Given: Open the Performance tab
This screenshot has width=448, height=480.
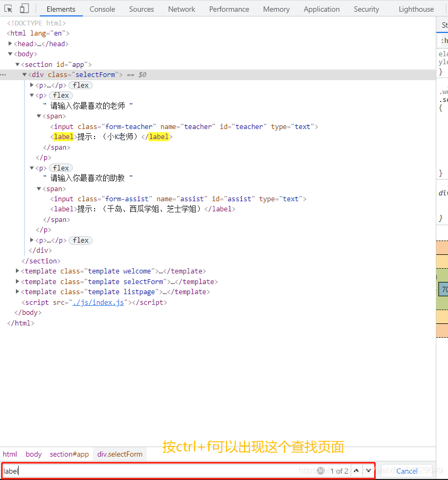Looking at the screenshot, I should (x=229, y=9).
